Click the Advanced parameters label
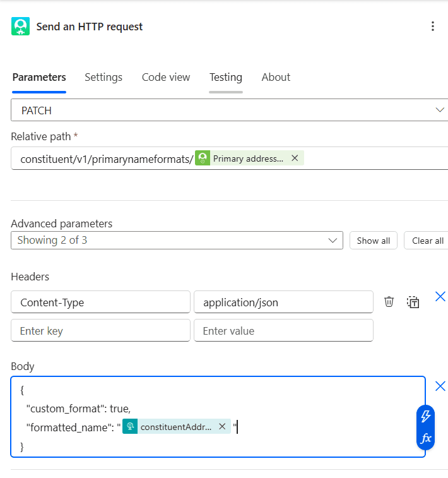 [x=61, y=224]
